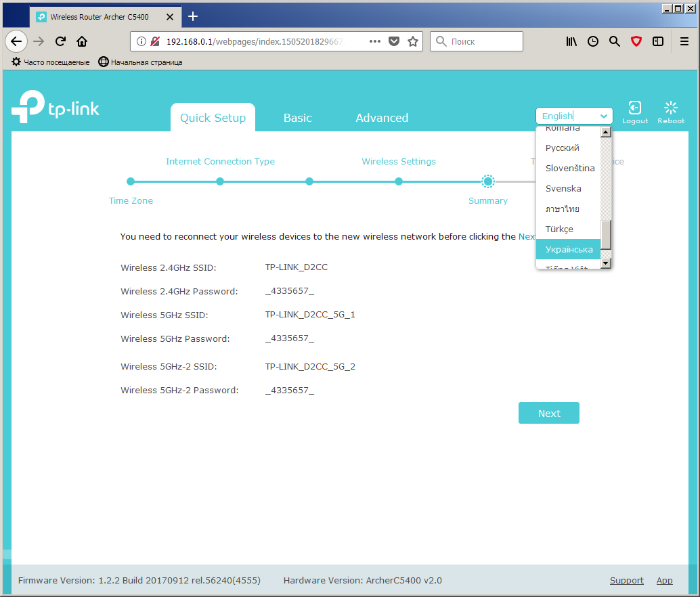Switch to Advanced tab
Image resolution: width=700 pixels, height=597 pixels.
tap(382, 118)
